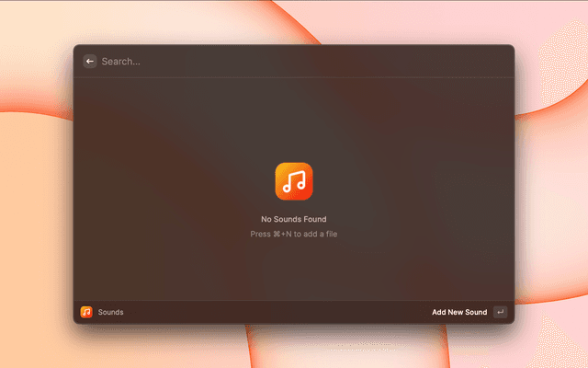Click the empty area below the hint text
The height and width of the screenshot is (368, 588).
point(294,271)
